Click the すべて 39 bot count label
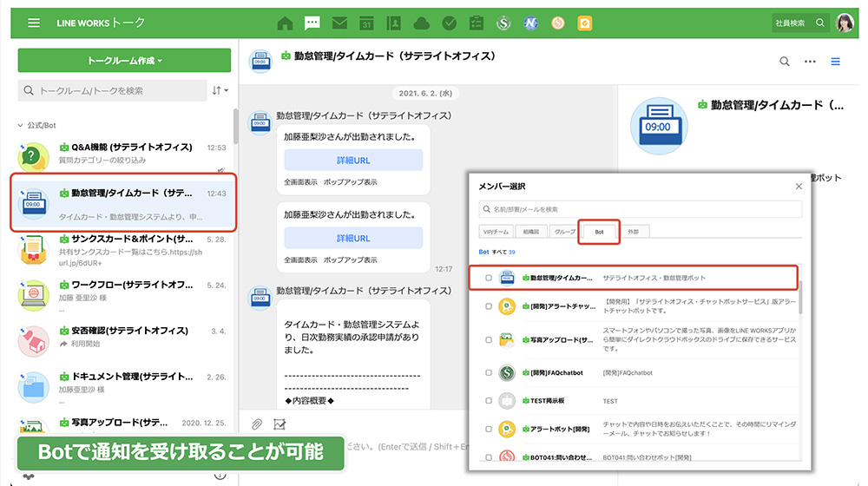The width and height of the screenshot is (868, 486). (x=503, y=252)
